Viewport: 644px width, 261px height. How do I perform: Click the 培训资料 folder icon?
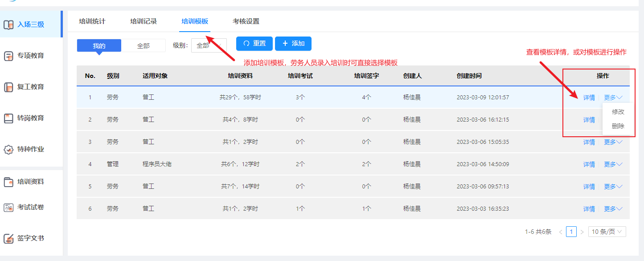(x=8, y=182)
